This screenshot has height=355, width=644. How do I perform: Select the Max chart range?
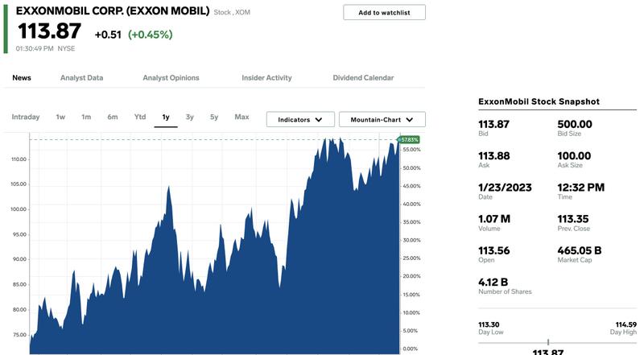(242, 117)
